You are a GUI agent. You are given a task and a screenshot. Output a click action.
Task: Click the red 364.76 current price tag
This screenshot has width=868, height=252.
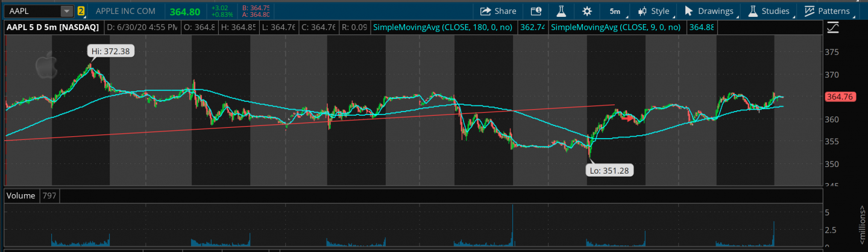tap(840, 96)
